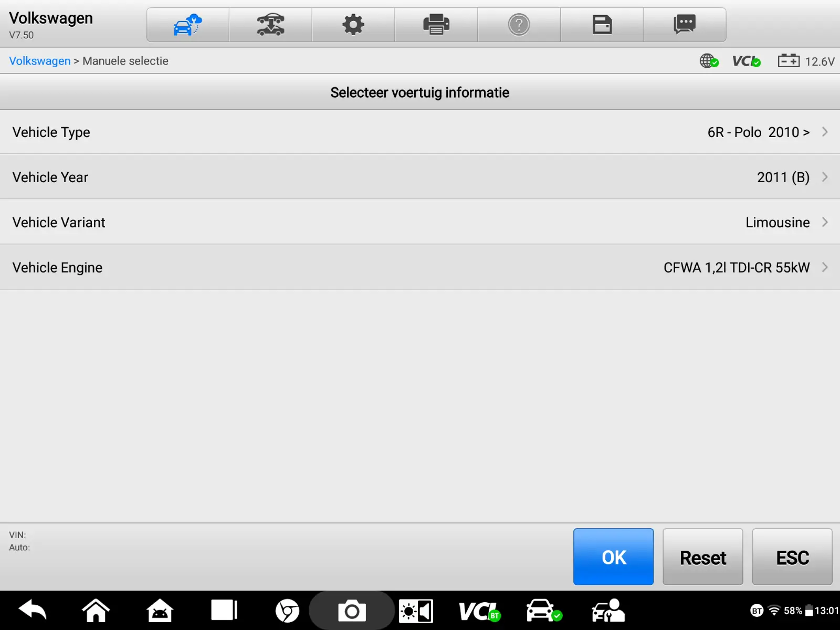Click the 'V7.50' version text
Screen dimensions: 840x630
(22, 35)
